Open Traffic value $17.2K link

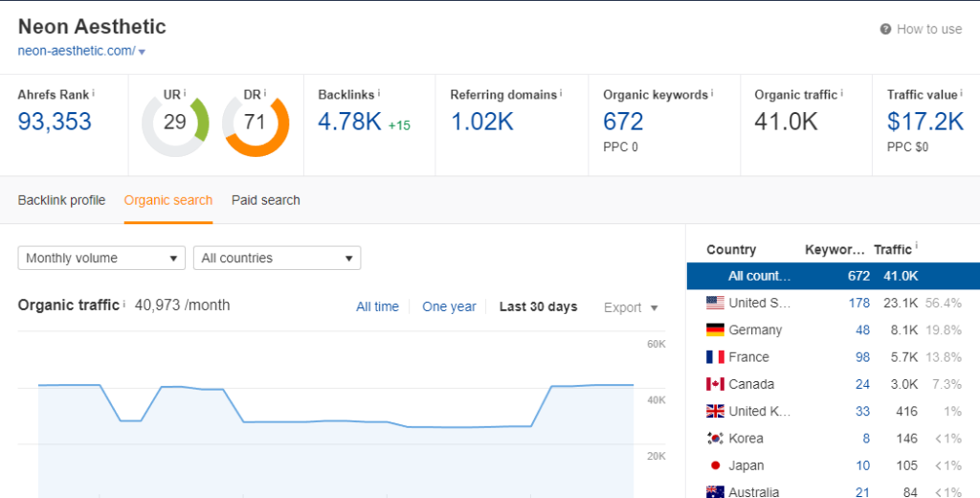pos(925,122)
